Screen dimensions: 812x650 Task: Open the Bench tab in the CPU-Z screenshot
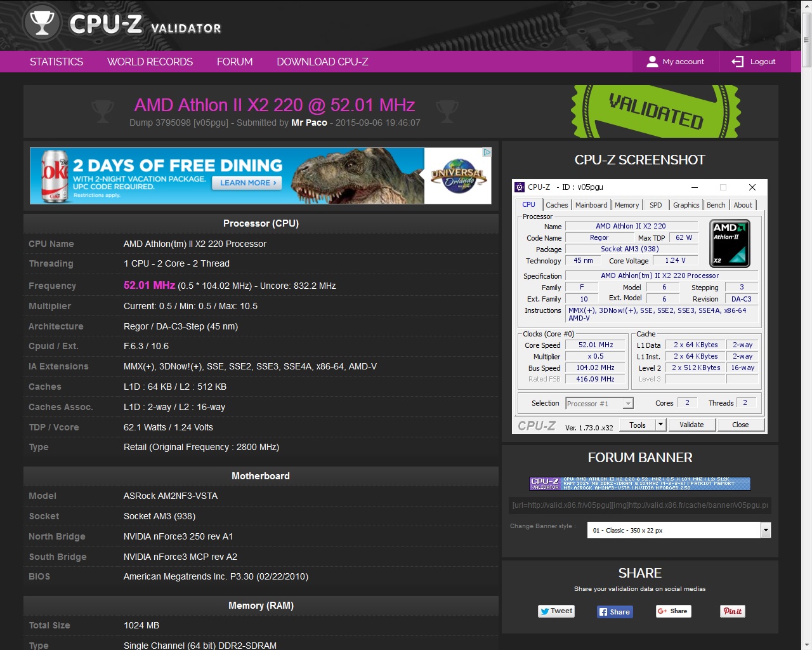[x=716, y=205]
